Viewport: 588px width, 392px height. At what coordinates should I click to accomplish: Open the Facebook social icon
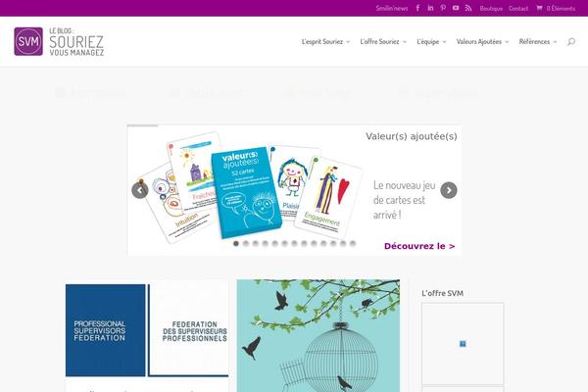point(417,8)
